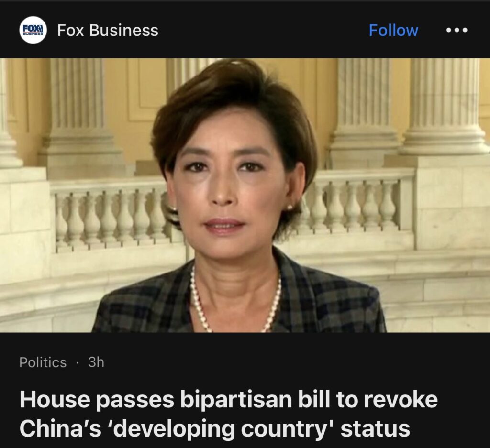Open the Fox Business publisher name link
Viewport: 490px width, 448px height.
coord(108,30)
